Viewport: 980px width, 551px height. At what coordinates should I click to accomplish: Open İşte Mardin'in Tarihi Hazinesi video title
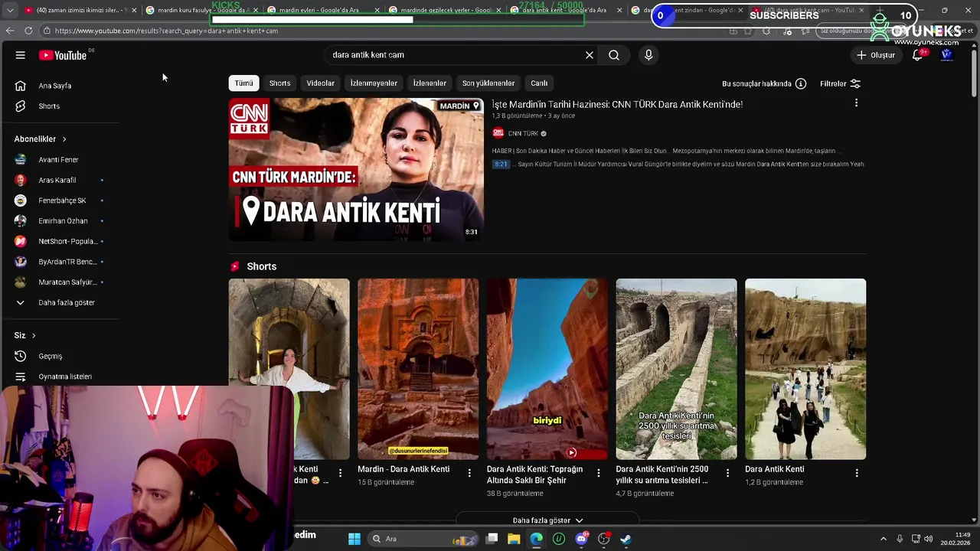(617, 104)
